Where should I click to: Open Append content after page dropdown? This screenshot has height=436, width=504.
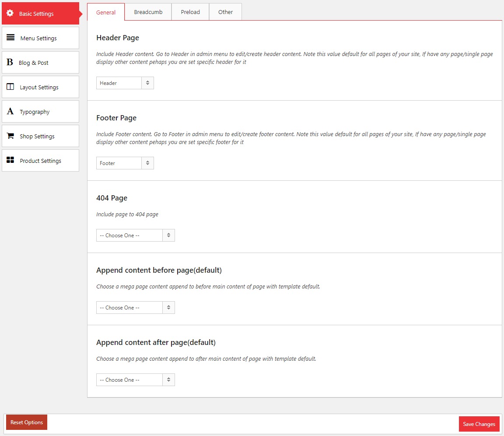tap(135, 380)
